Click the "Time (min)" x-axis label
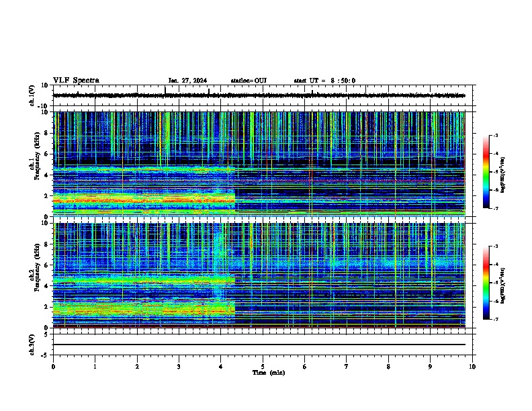This screenshot has height=411, width=532. pos(269,373)
